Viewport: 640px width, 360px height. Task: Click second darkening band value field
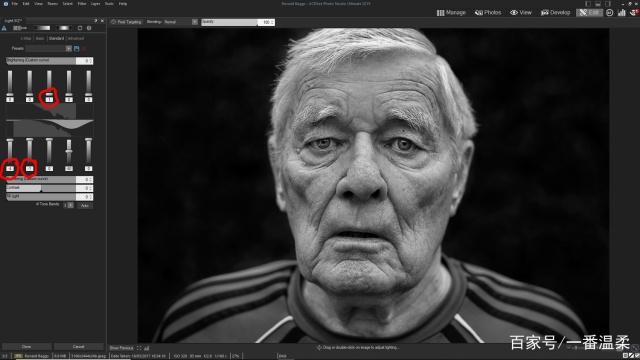coord(29,169)
